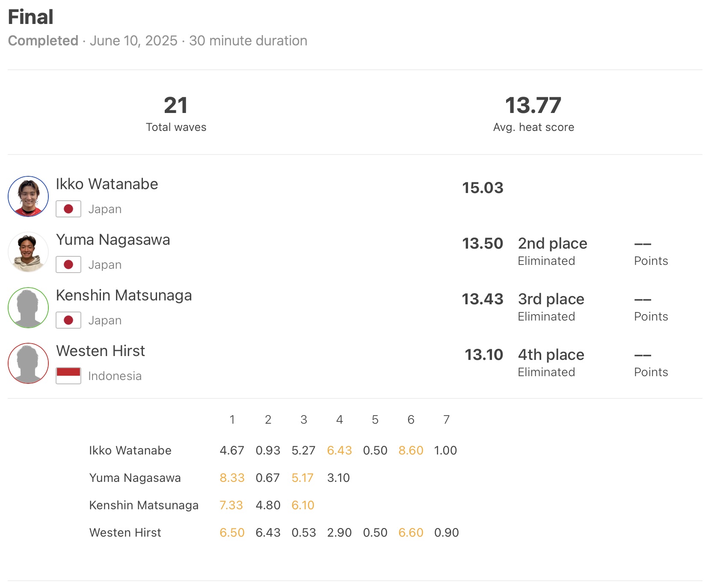Click the 2nd place result label
This screenshot has height=588, width=711.
click(x=552, y=244)
